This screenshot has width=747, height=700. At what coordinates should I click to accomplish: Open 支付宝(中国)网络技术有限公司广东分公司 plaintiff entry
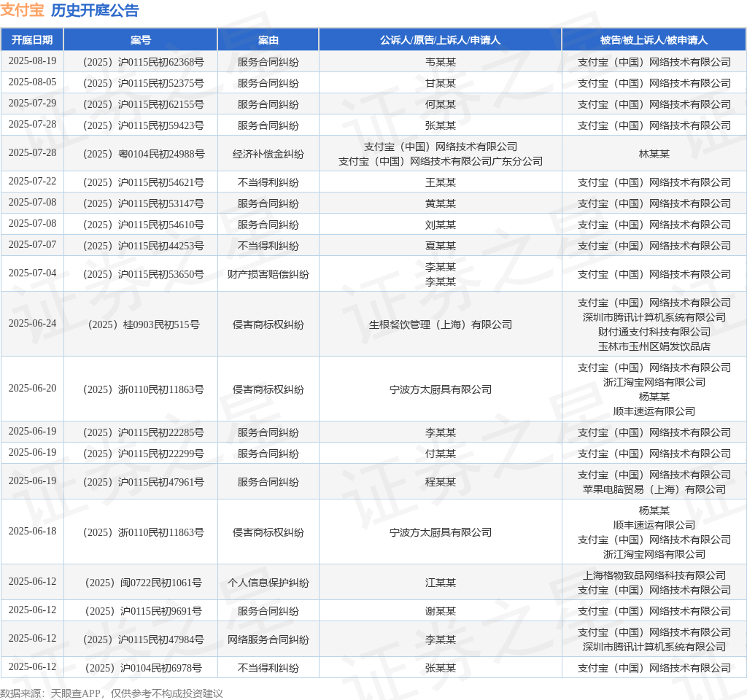point(440,161)
